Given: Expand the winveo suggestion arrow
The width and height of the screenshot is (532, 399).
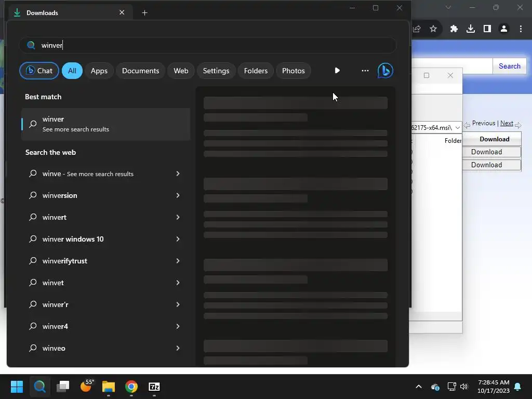Looking at the screenshot, I should click(178, 348).
